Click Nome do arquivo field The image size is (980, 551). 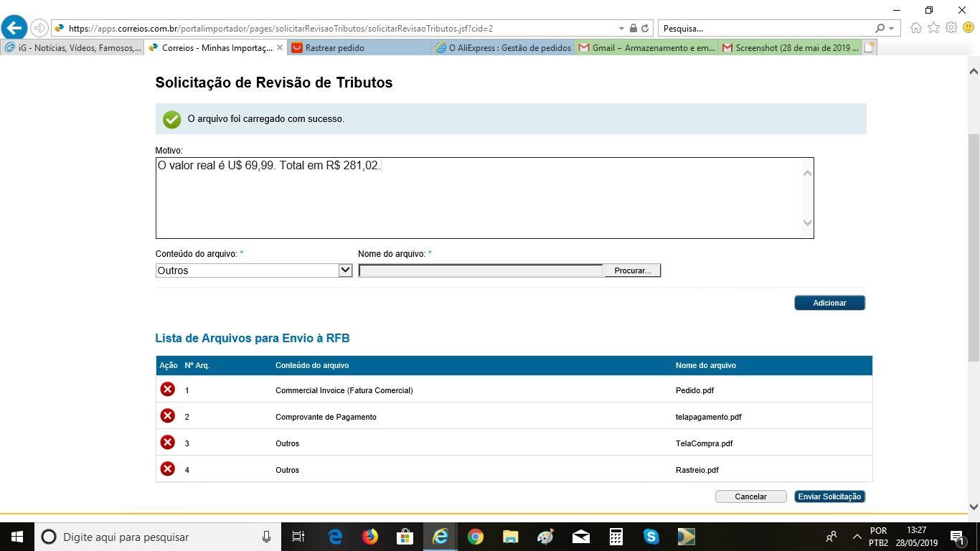[481, 270]
